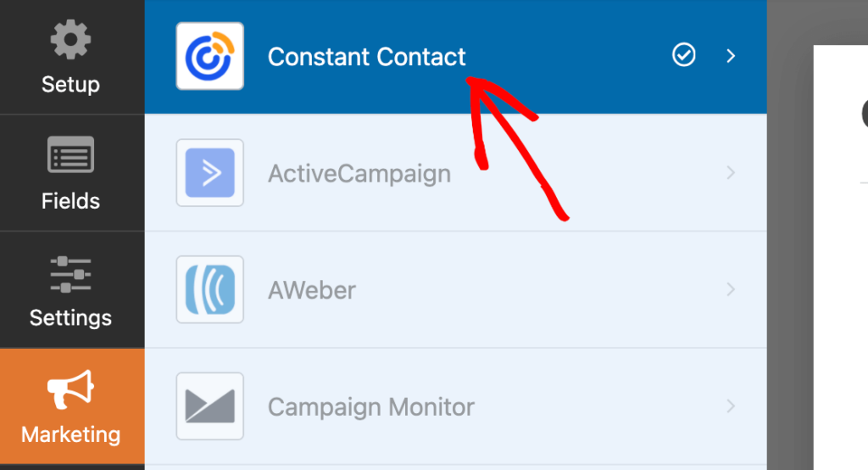Click the Settings sliders icon

pyautogui.click(x=70, y=274)
